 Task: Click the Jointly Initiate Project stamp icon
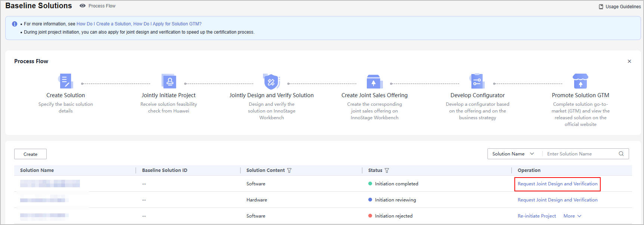click(168, 81)
